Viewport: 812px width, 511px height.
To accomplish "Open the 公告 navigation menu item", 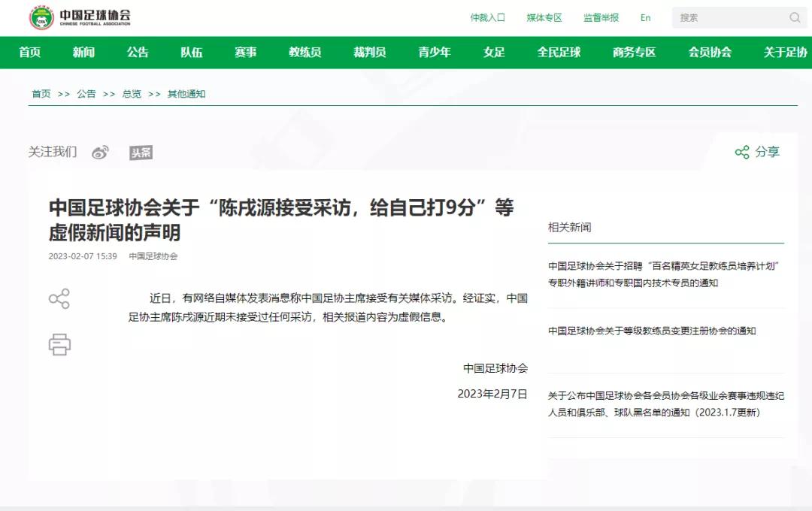I will point(138,53).
